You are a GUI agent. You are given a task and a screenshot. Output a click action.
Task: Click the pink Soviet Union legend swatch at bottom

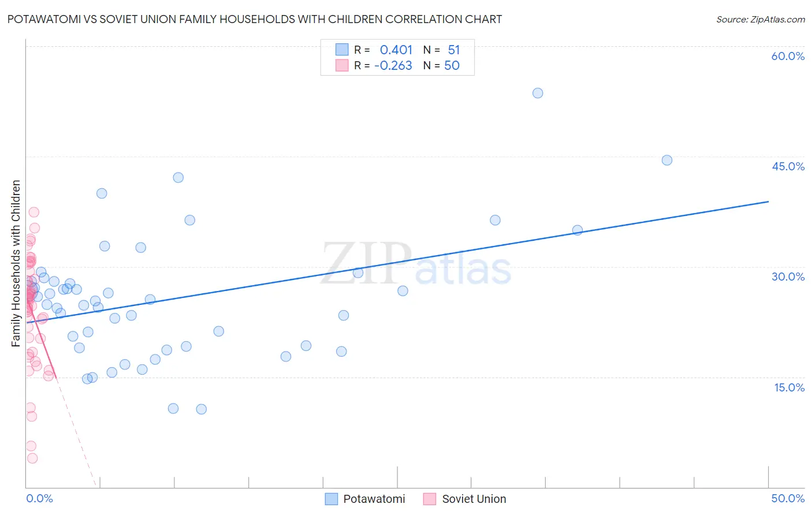pos(429,499)
